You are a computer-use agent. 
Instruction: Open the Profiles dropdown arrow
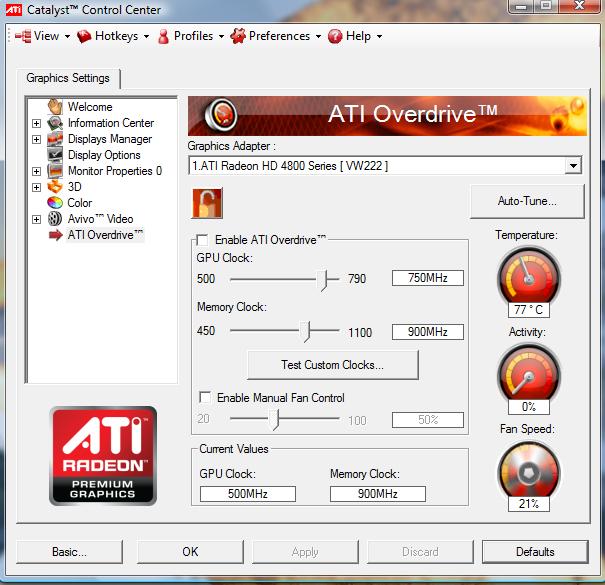click(221, 37)
